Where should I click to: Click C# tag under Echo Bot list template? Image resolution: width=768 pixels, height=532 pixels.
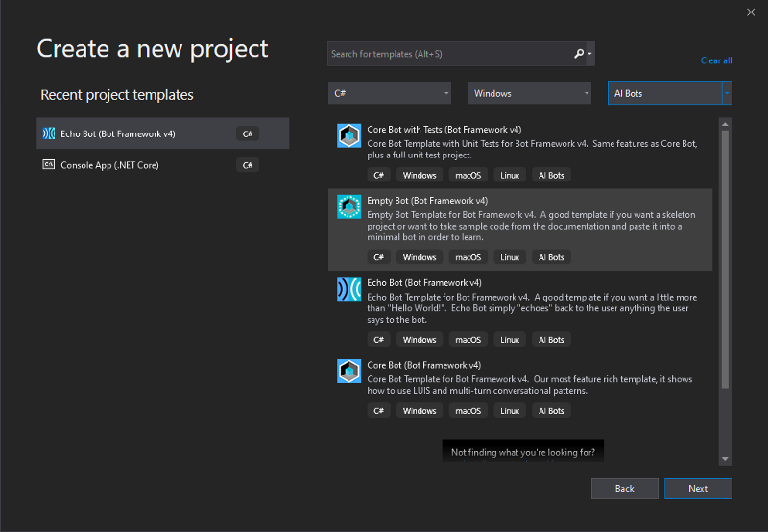click(x=378, y=340)
